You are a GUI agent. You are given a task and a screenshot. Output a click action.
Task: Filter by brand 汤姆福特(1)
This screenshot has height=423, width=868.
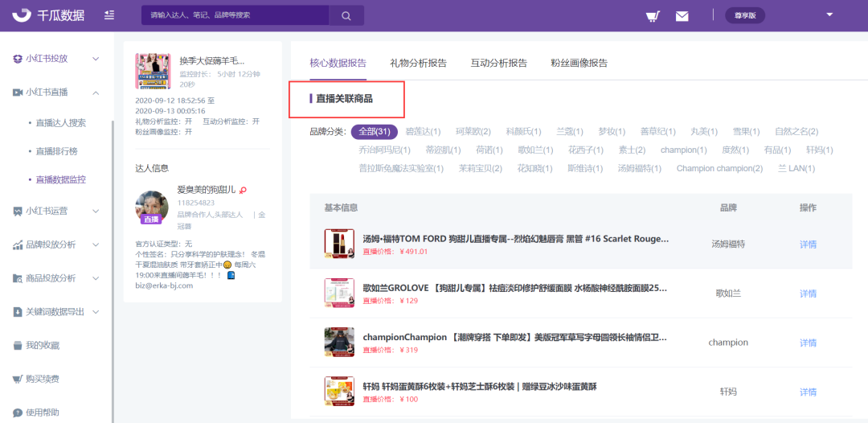640,168
